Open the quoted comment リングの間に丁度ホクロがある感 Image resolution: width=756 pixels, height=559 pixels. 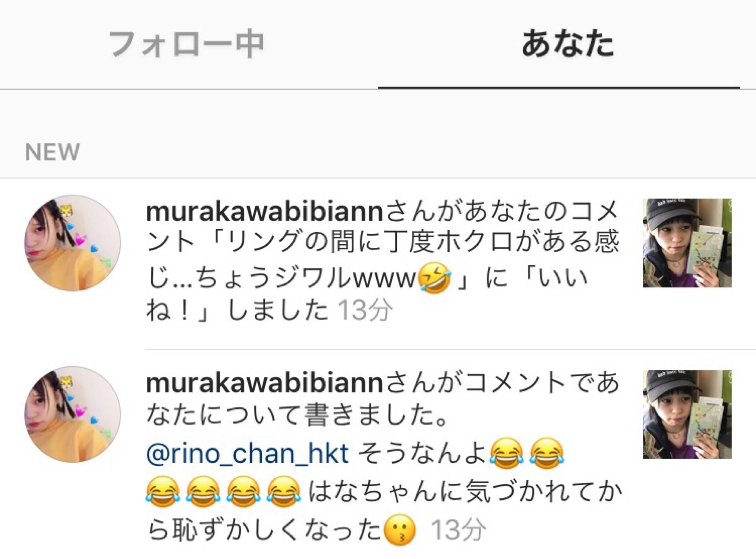coord(416,242)
